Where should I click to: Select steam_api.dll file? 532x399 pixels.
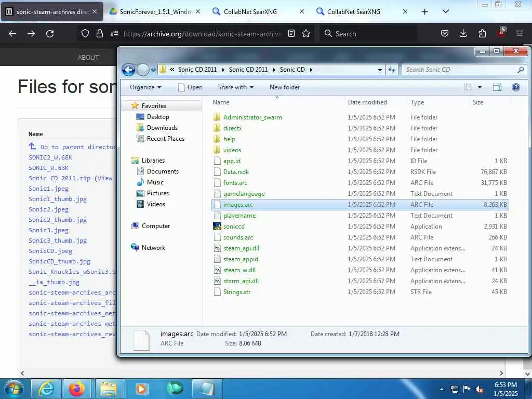pyautogui.click(x=241, y=248)
